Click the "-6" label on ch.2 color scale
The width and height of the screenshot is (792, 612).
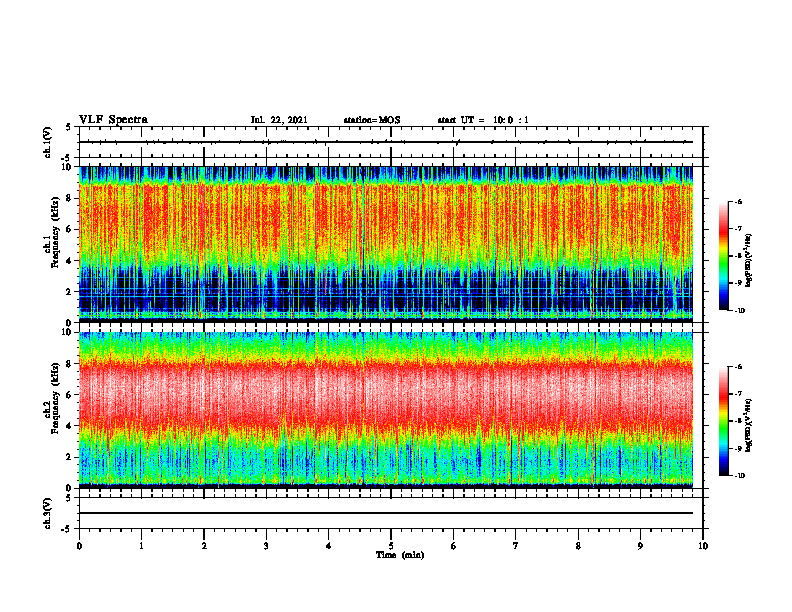tap(738, 367)
